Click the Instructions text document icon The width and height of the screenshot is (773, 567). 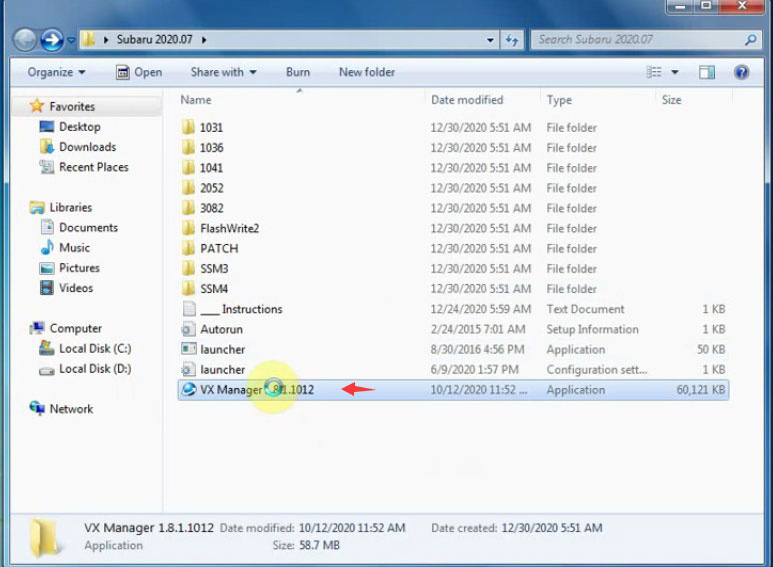(189, 309)
